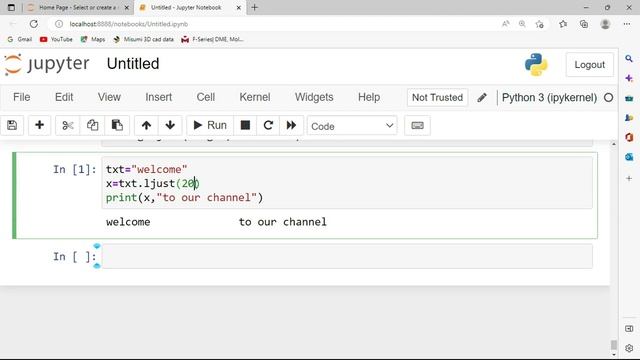
Task: Move selected cell down arrow
Action: (170, 125)
